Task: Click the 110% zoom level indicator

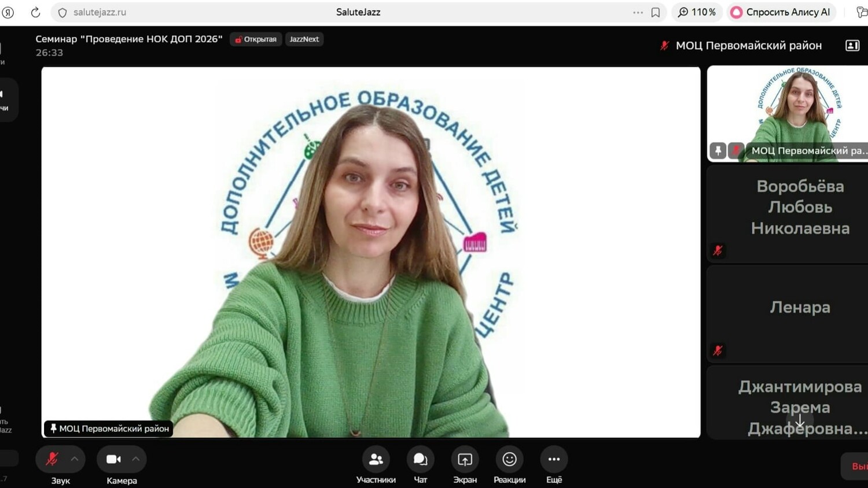Action: point(697,12)
